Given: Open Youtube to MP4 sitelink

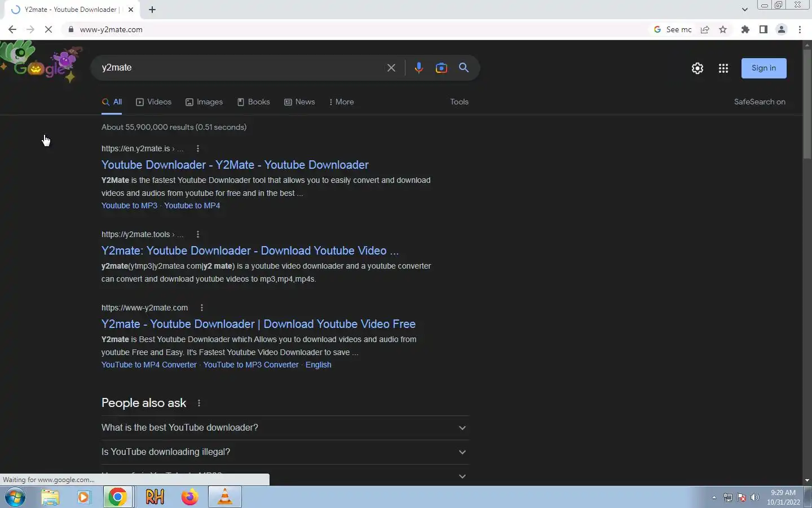Looking at the screenshot, I should click(x=192, y=205).
